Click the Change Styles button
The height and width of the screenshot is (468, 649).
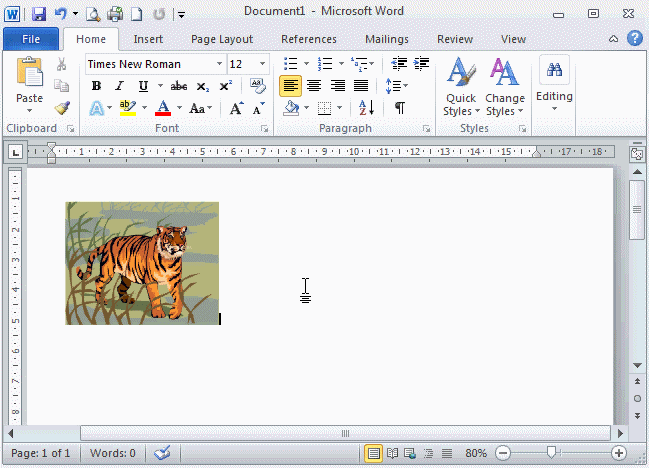click(x=505, y=87)
